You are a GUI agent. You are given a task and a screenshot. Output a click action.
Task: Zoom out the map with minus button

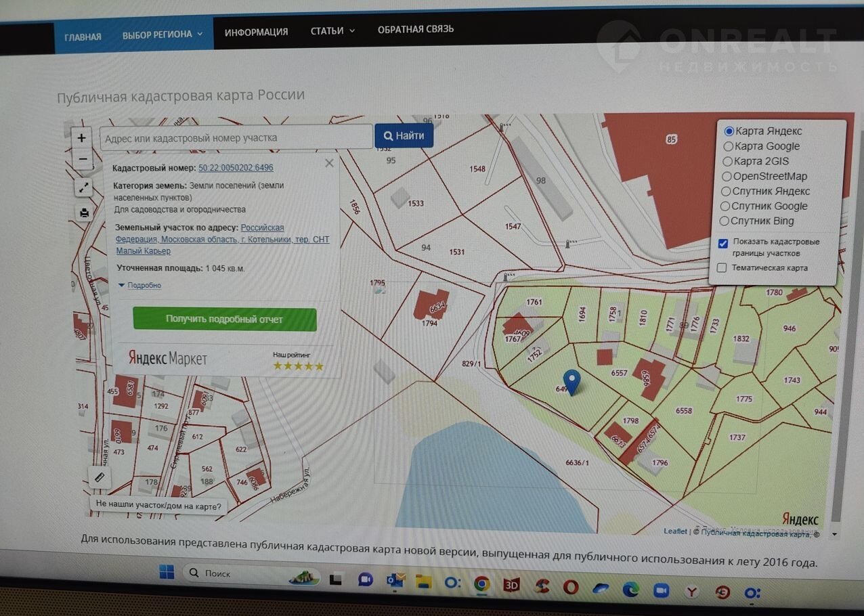(x=82, y=160)
